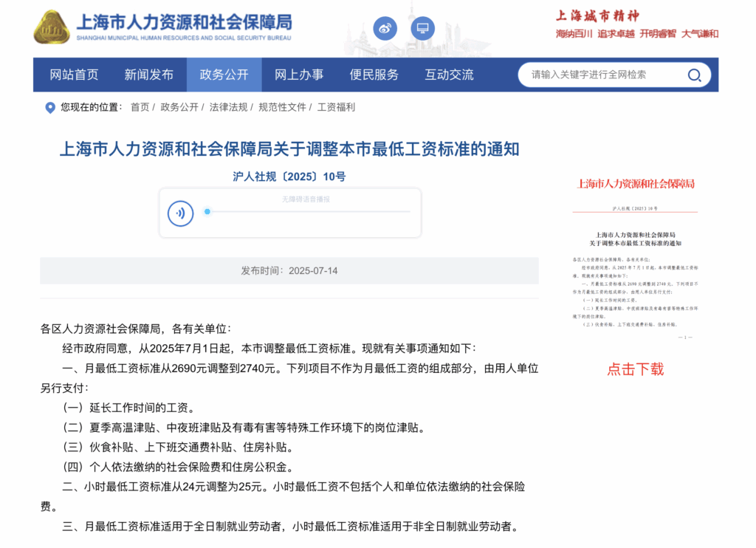Screen dimensions: 756x548
Task: Click item （三）伙食补贴
Action: click(179, 447)
